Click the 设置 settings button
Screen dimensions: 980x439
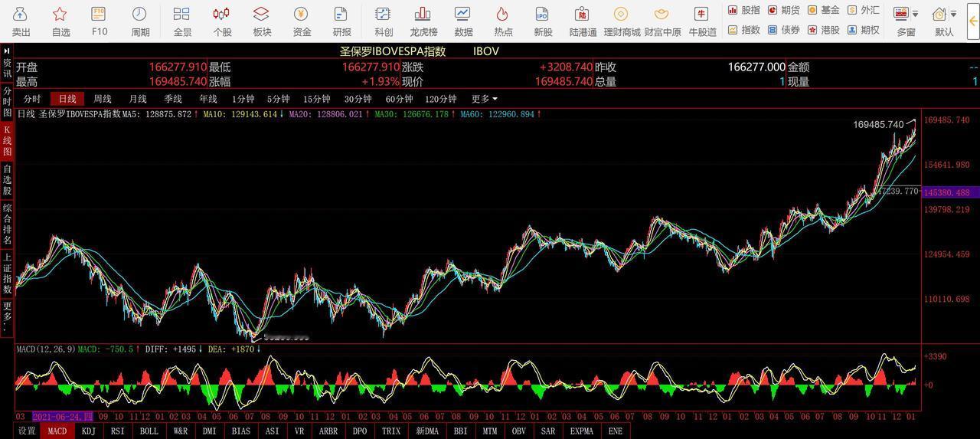[x=27, y=431]
